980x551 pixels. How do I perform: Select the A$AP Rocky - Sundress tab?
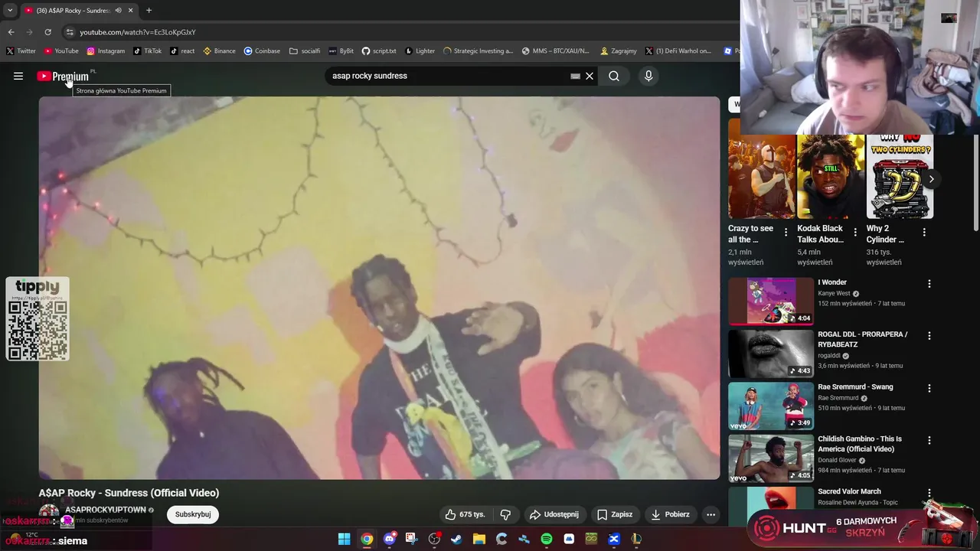point(78,11)
